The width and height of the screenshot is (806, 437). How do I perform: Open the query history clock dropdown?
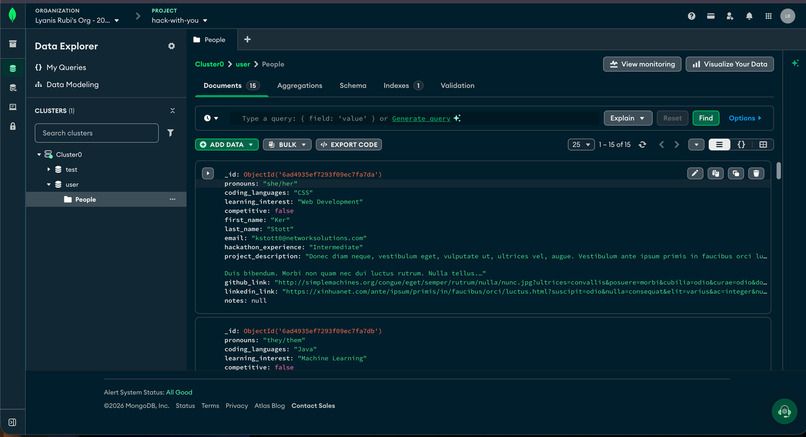click(x=211, y=118)
